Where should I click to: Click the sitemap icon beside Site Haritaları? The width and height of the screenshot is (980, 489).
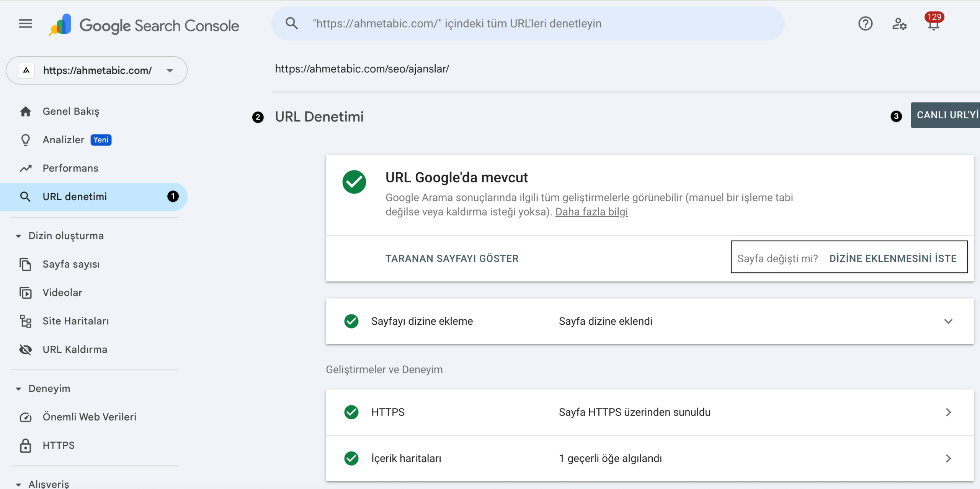click(26, 321)
